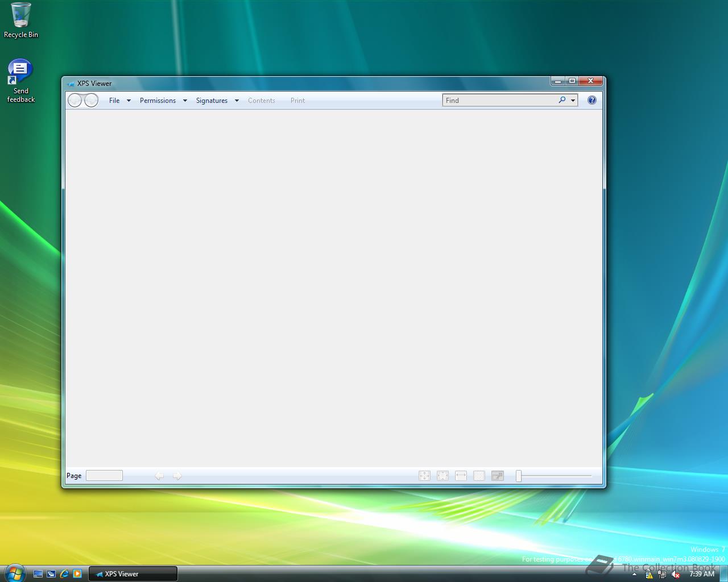728x582 pixels.
Task: Expand the Find options dropdown arrow
Action: click(x=573, y=101)
